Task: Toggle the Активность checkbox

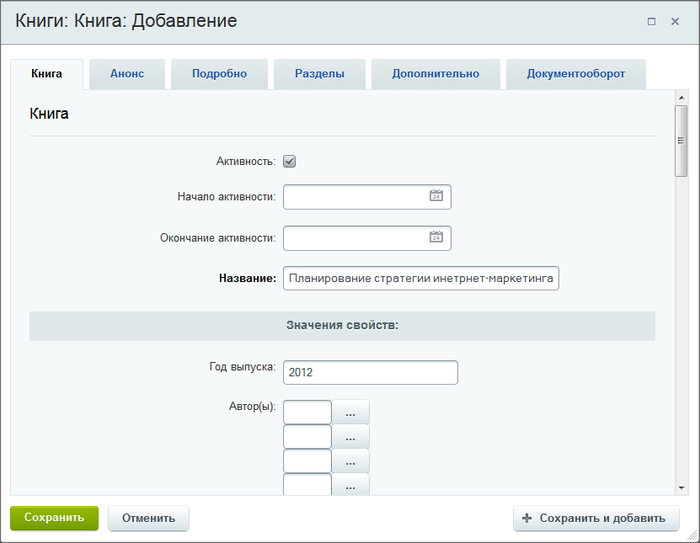Action: click(289, 161)
